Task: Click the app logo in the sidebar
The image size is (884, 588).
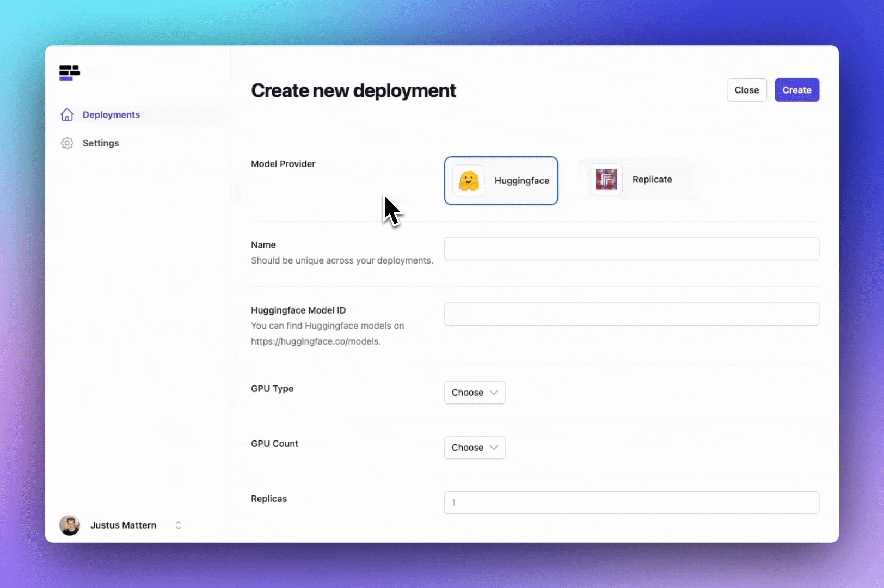Action: (x=70, y=73)
